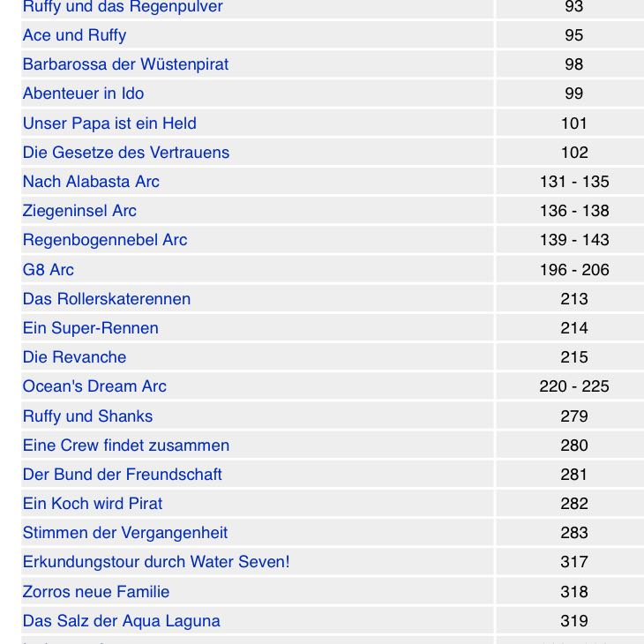Select 'Eine Crew findet zusammen'
The width and height of the screenshot is (644, 644).
pos(126,446)
